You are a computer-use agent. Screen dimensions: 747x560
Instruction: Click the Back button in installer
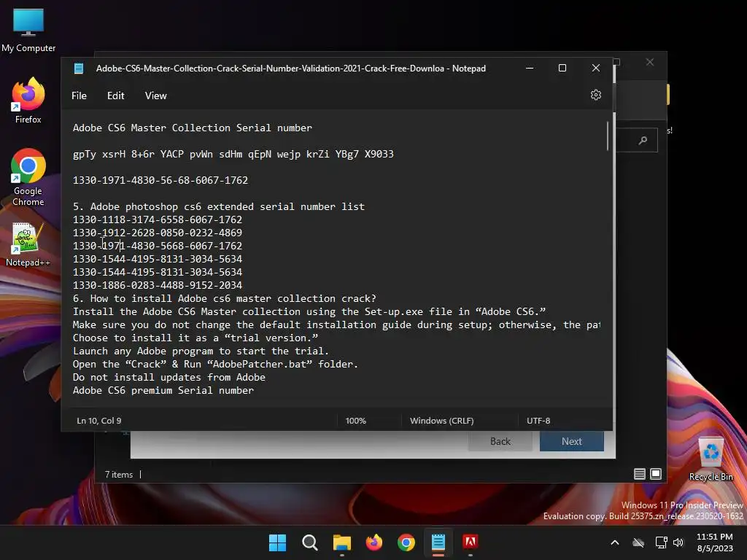point(500,441)
